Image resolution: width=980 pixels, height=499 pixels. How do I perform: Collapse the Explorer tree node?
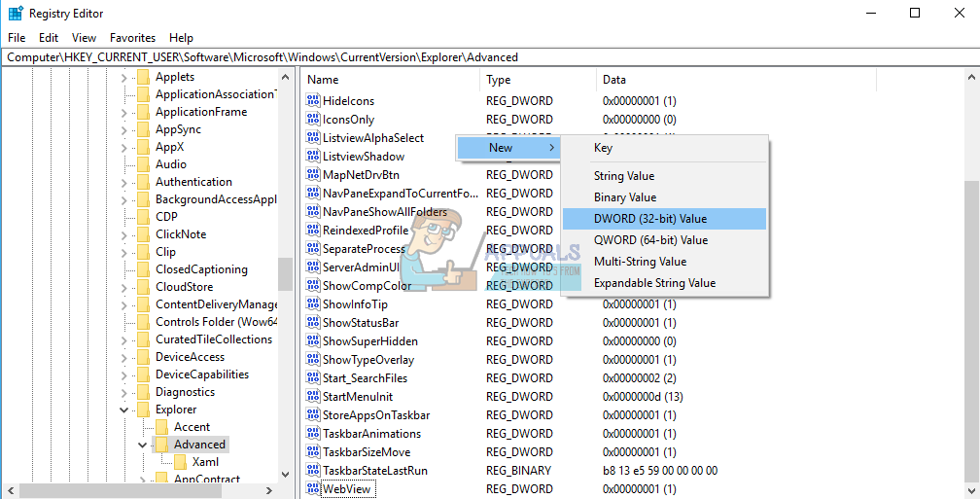(x=123, y=410)
